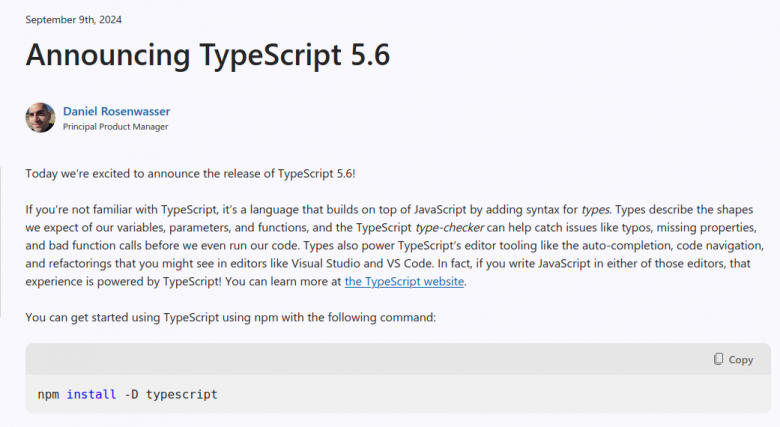Image resolution: width=780 pixels, height=427 pixels.
Task: Click the "Principal Product Manager" subtitle
Action: [115, 127]
